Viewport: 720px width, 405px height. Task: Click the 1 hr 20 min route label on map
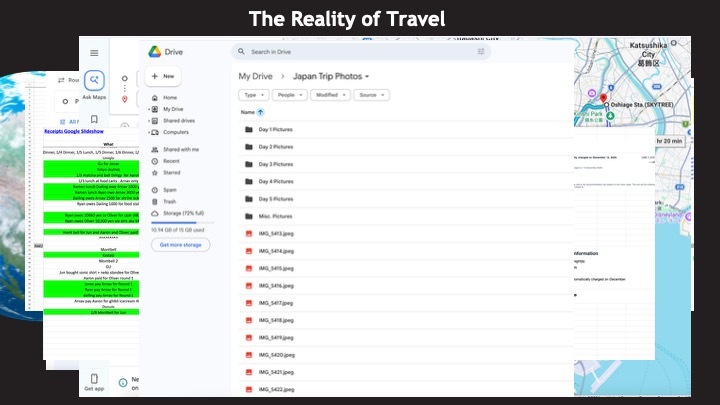click(x=669, y=141)
